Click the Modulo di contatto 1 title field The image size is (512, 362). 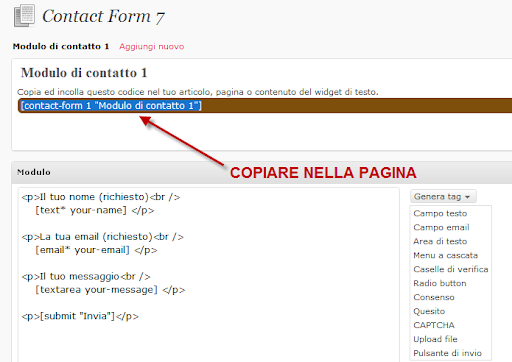coord(84,73)
